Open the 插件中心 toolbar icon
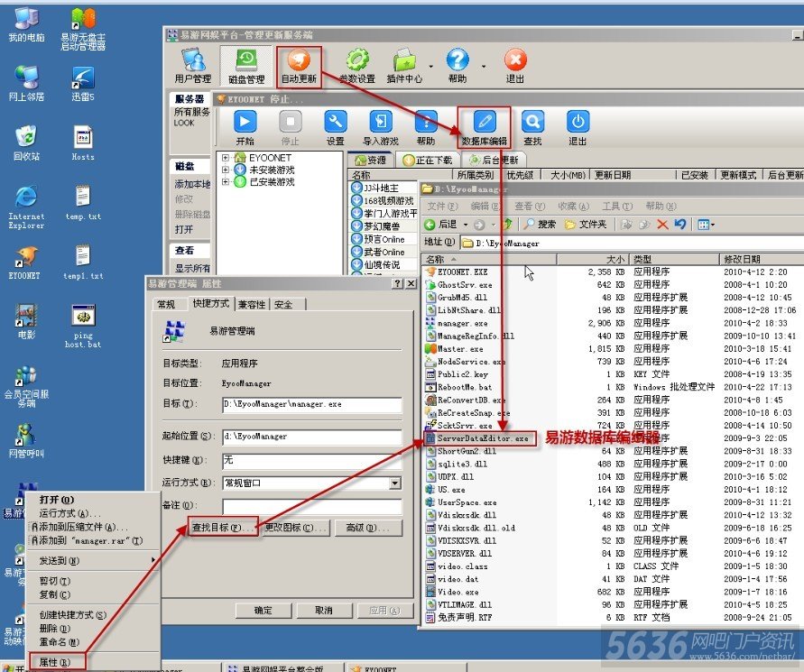Viewport: 804px width, 672px height. pos(404,66)
